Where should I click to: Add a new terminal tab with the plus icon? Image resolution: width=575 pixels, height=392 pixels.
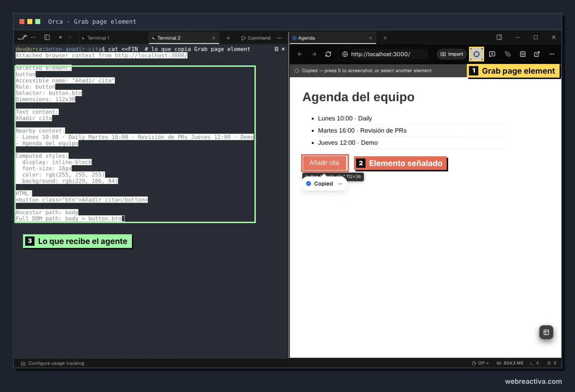click(228, 38)
